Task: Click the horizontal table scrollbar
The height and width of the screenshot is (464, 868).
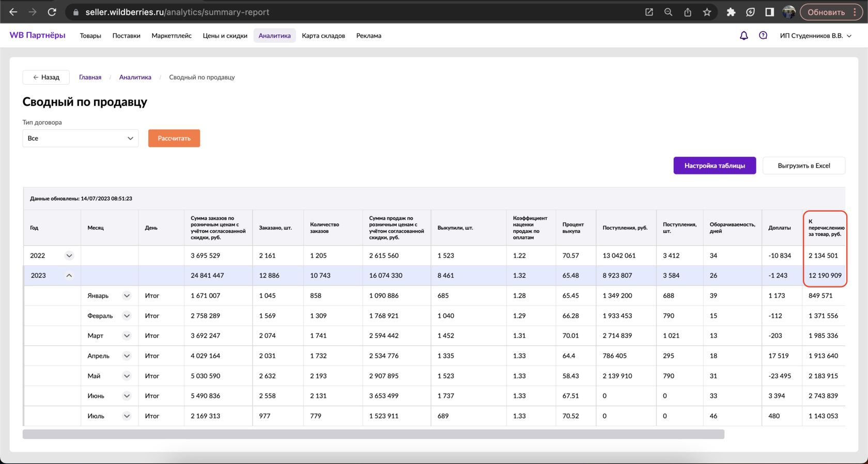Action: click(373, 435)
